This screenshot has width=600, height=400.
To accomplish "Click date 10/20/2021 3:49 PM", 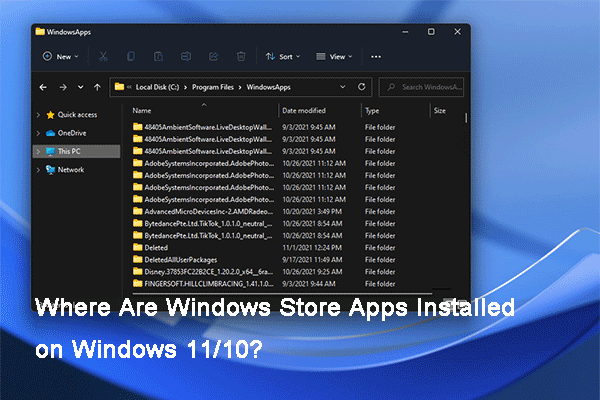I will tap(312, 212).
